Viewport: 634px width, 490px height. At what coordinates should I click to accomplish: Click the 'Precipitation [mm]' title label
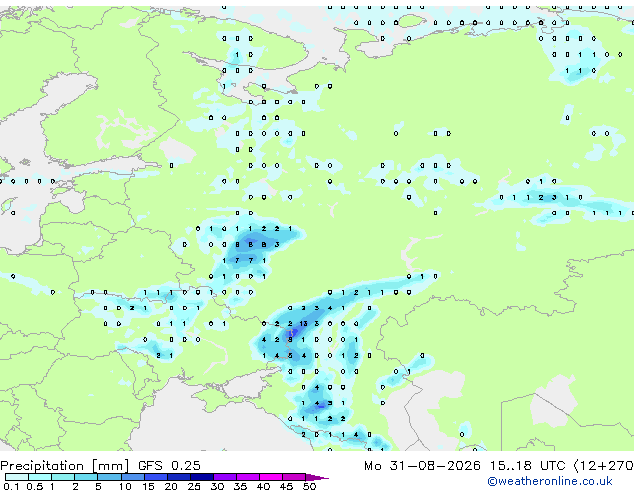65,466
